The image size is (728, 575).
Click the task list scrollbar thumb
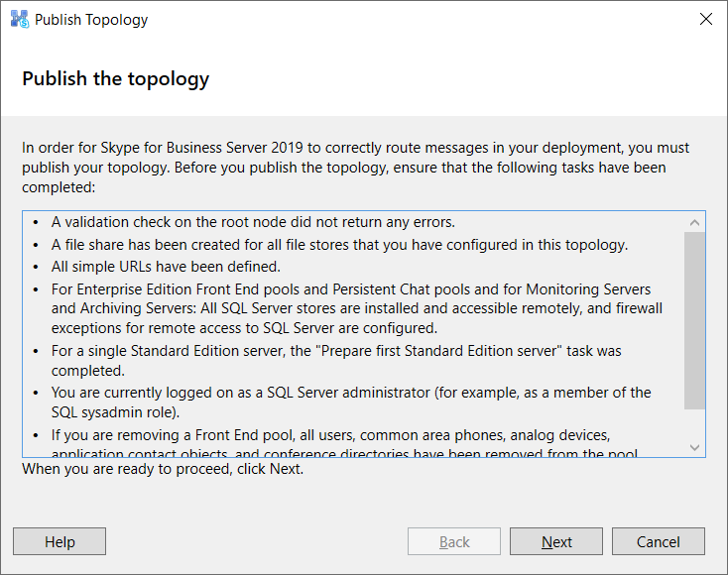click(x=695, y=321)
